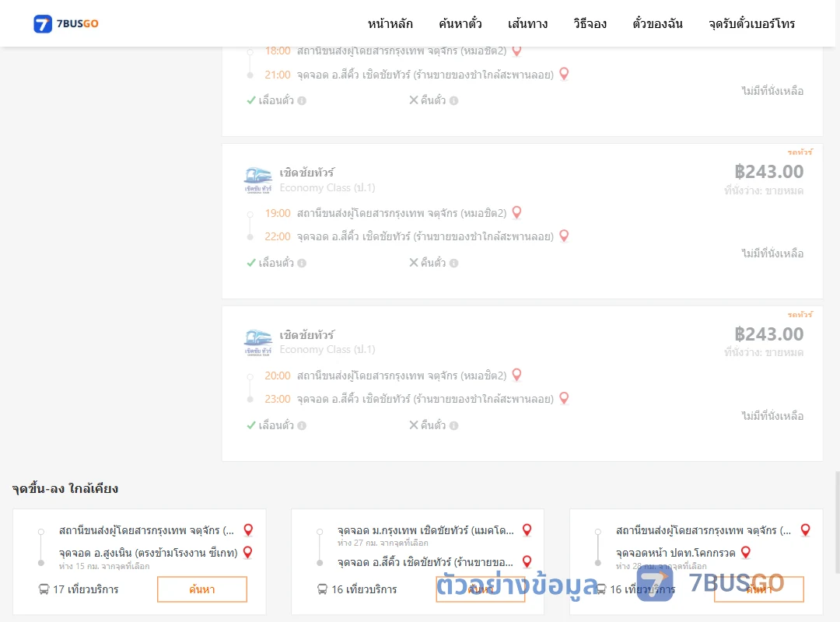Show info icon beside เลื่อนตั๋ว on 19:00 trip
The image size is (840, 622).
pyautogui.click(x=302, y=263)
